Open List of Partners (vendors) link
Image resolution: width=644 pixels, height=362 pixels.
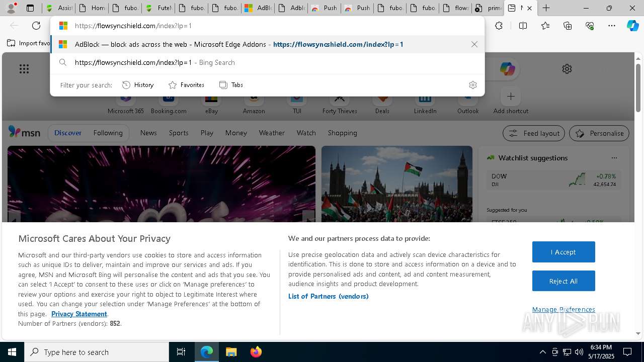coord(329,296)
